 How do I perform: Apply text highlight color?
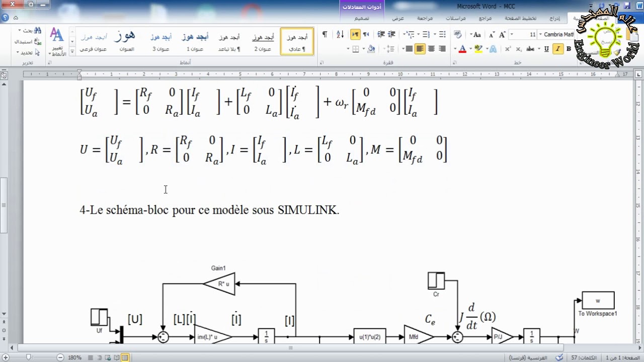tap(478, 49)
